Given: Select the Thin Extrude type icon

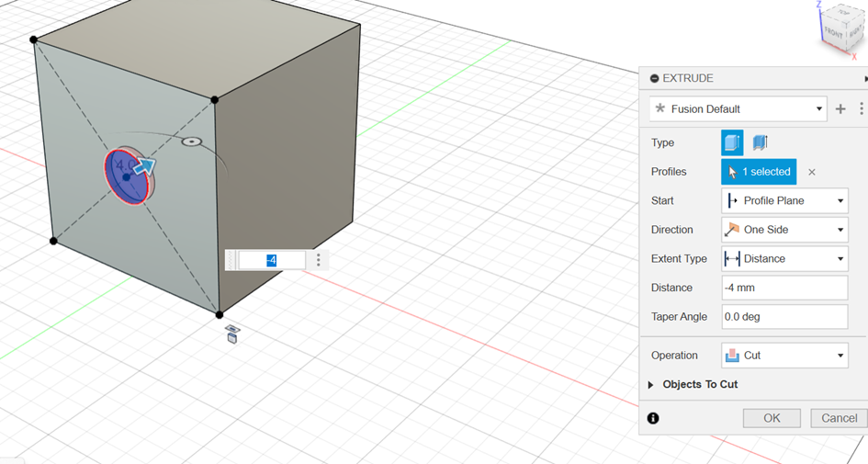Looking at the screenshot, I should pyautogui.click(x=760, y=142).
